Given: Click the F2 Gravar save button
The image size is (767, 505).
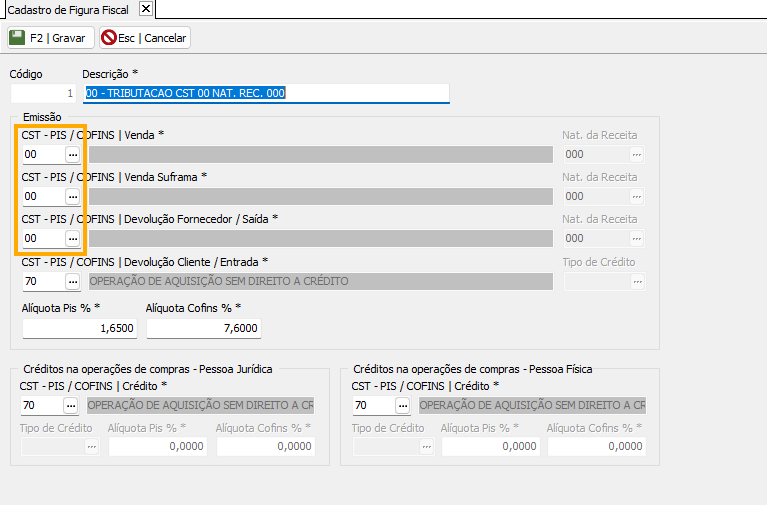Looking at the screenshot, I should pos(50,38).
